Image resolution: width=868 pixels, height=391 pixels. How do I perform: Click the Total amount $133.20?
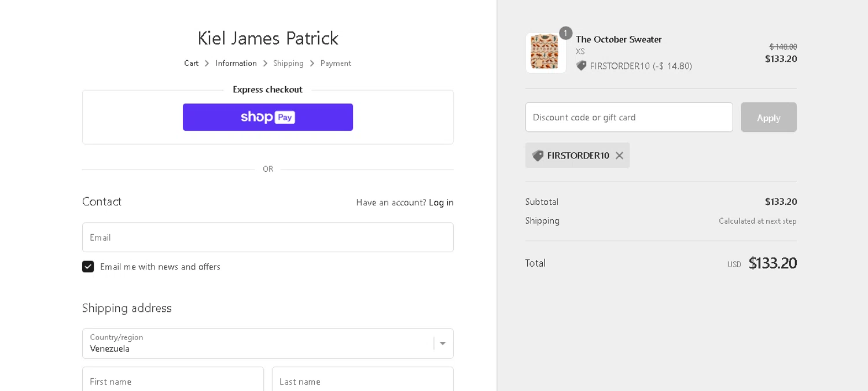(x=773, y=263)
